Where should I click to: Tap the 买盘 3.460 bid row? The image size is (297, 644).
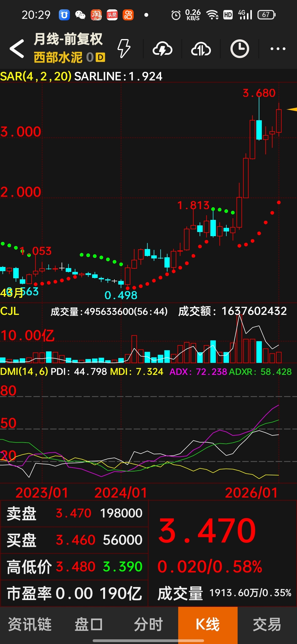[75, 540]
